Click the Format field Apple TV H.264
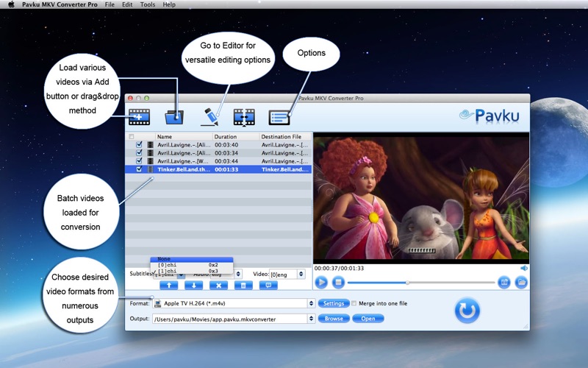 (231, 303)
